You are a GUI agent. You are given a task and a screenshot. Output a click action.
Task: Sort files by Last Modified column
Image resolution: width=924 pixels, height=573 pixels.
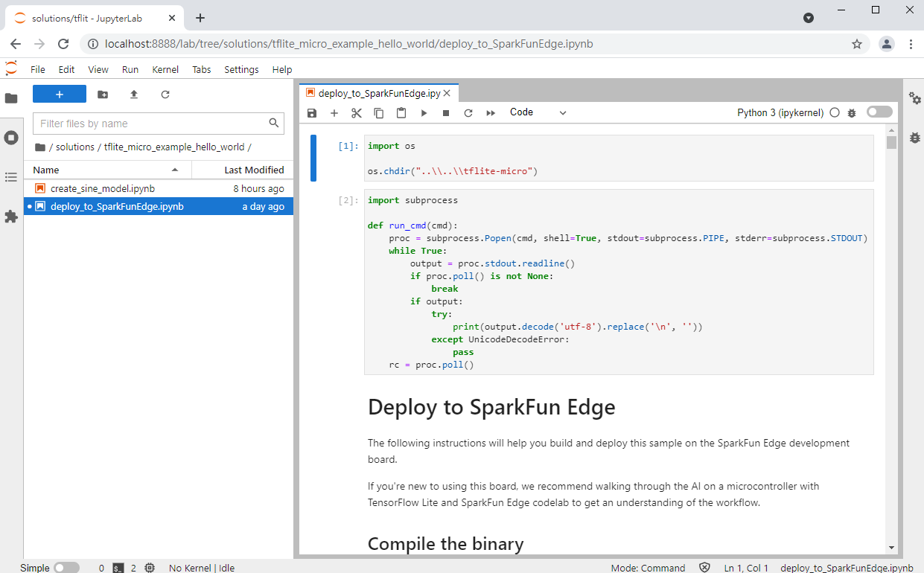(x=243, y=170)
